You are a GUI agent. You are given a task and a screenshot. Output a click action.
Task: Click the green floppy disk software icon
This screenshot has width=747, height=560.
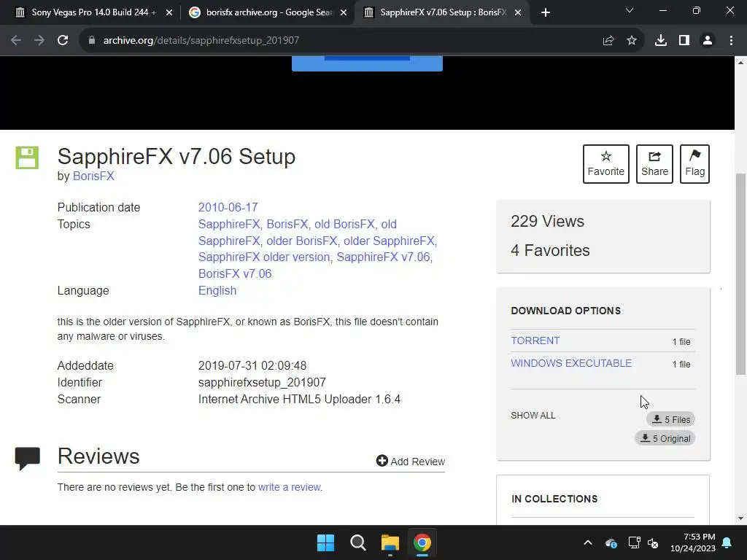tap(27, 157)
